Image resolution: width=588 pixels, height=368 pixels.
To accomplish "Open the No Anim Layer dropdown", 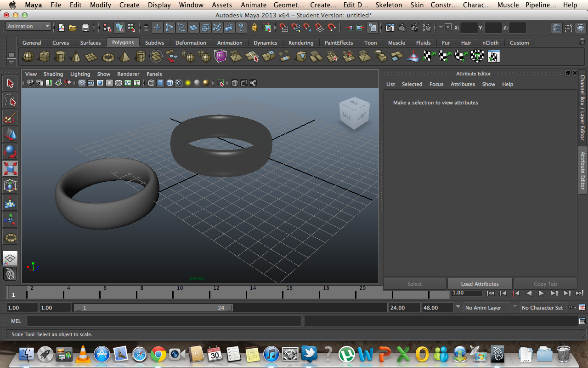I will click(x=487, y=307).
